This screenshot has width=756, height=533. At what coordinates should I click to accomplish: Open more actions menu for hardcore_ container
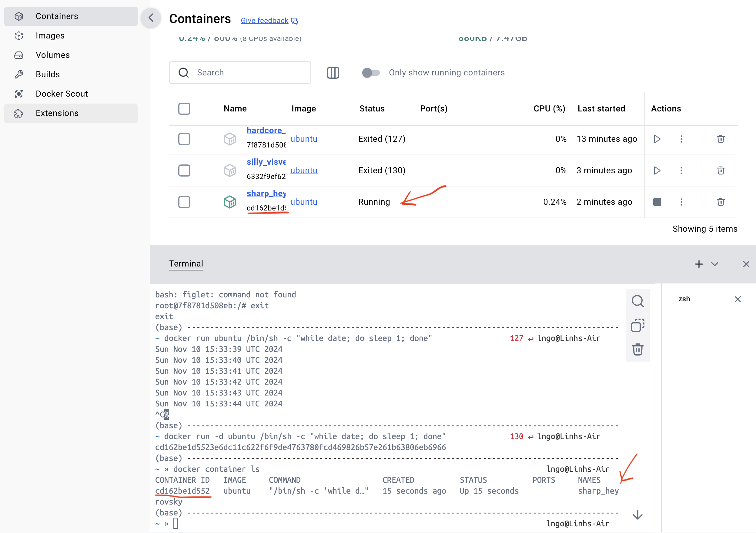coord(681,139)
